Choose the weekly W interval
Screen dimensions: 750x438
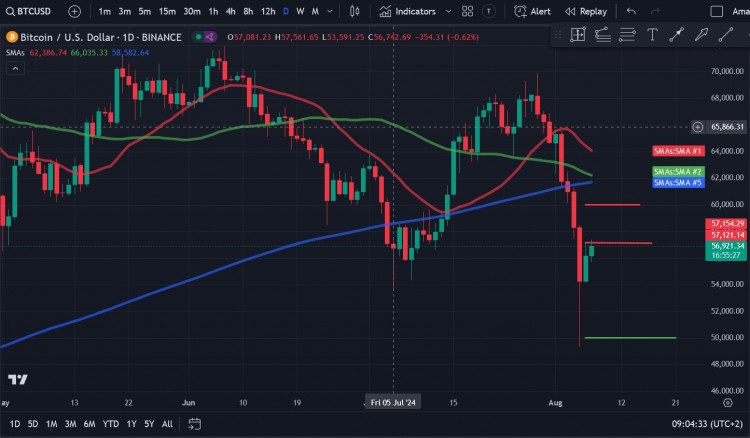tap(300, 11)
